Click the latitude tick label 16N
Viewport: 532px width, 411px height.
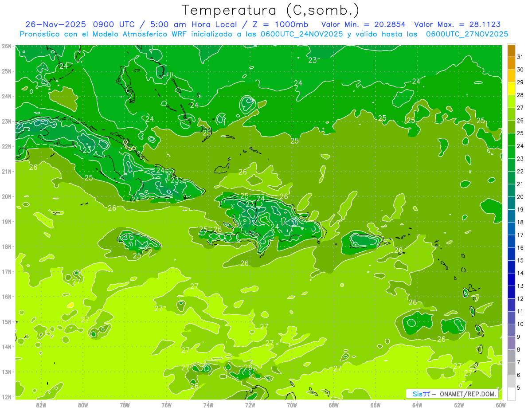pyautogui.click(x=7, y=297)
